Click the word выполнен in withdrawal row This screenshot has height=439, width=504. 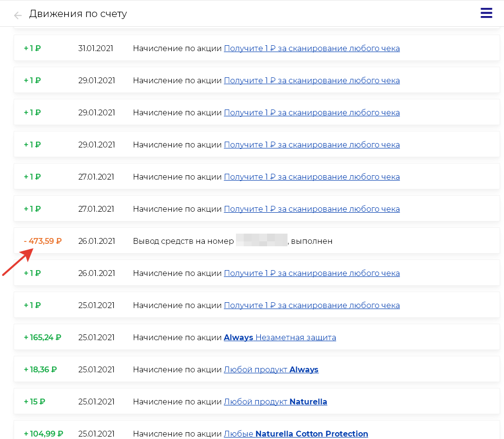click(x=311, y=241)
